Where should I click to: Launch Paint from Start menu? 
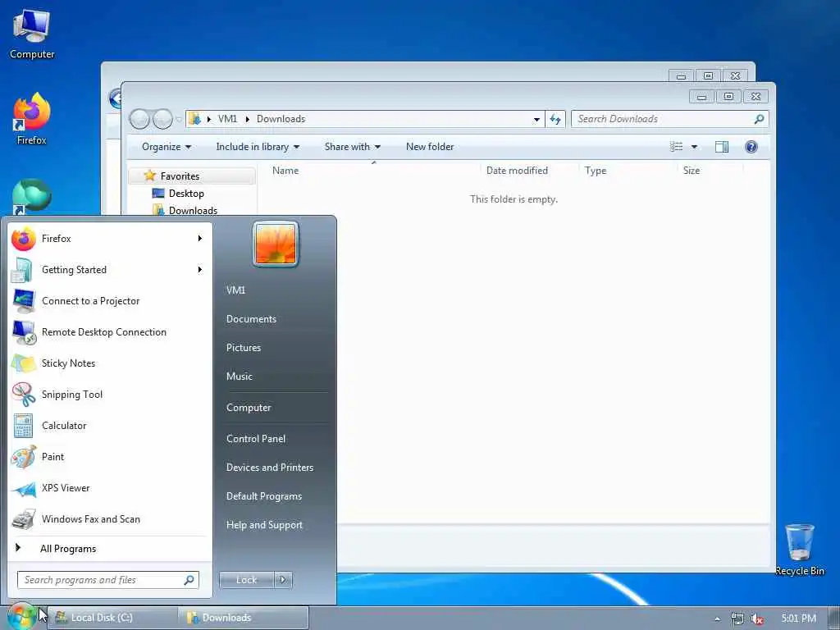(110, 456)
